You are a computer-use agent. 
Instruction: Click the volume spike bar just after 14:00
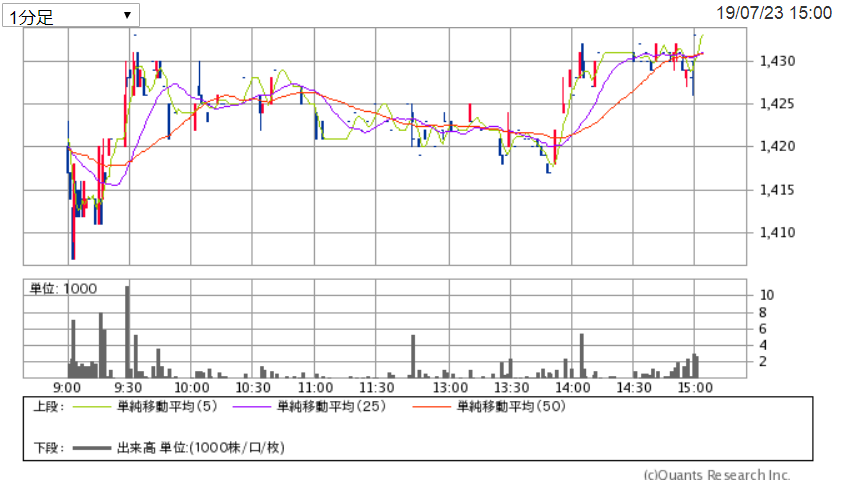(582, 356)
